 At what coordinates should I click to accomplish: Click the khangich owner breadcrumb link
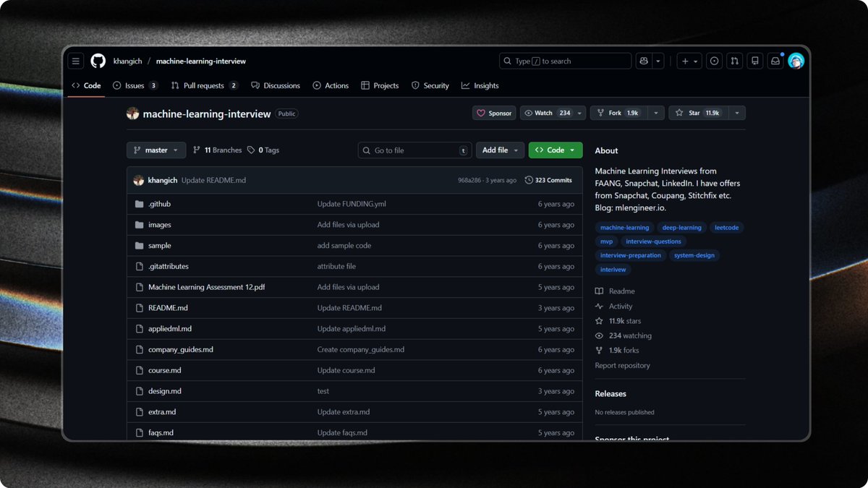pos(128,61)
